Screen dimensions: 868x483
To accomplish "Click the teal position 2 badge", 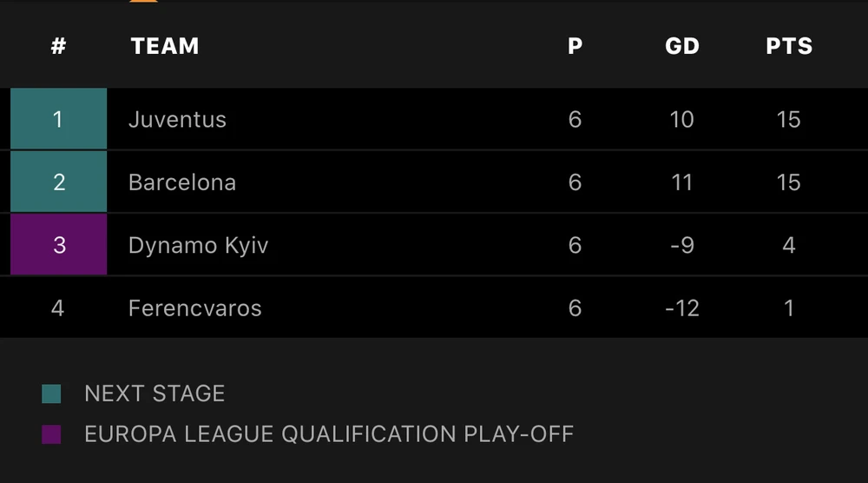I will point(58,182).
